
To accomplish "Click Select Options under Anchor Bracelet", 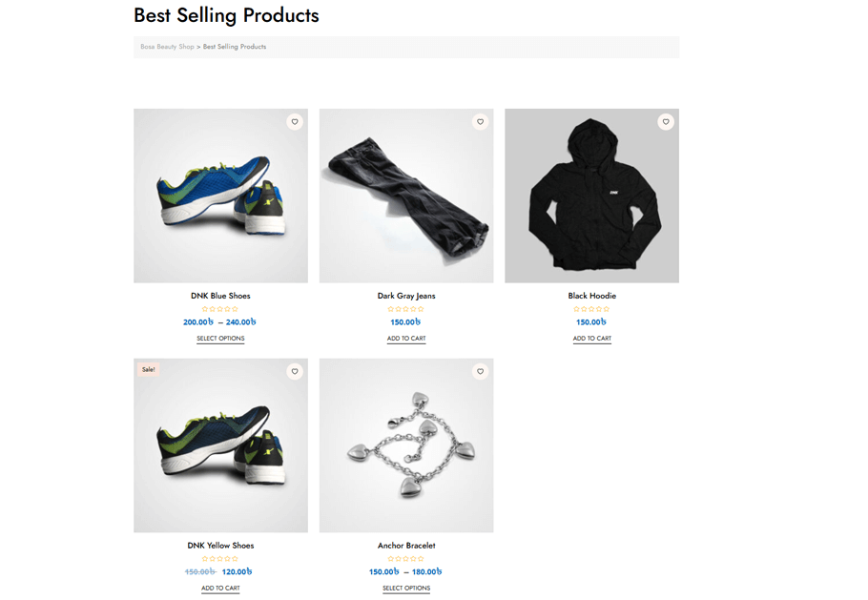I will pos(406,589).
